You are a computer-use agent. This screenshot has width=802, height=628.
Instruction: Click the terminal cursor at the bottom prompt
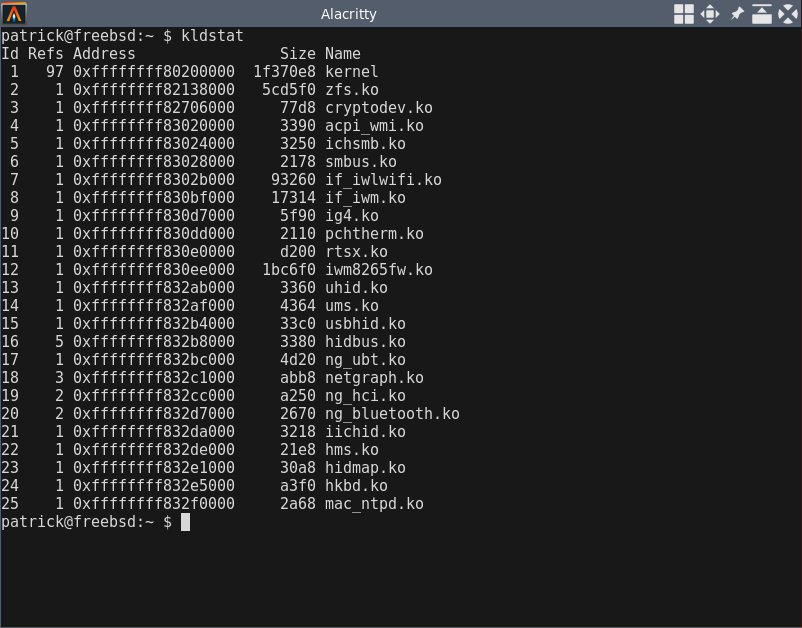pos(186,522)
